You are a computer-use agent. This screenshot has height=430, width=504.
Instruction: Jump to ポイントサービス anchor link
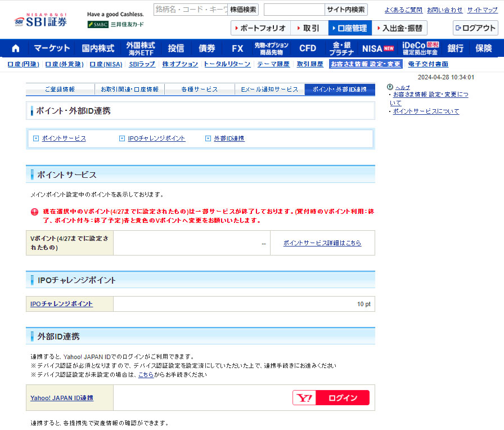tap(64, 138)
